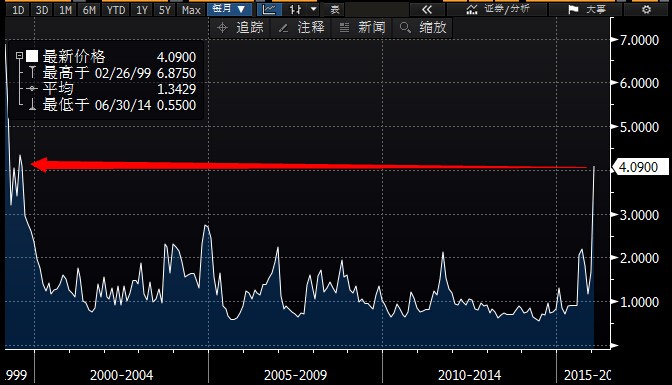Click the 7.0000 axis label
The image size is (672, 385).
point(639,40)
